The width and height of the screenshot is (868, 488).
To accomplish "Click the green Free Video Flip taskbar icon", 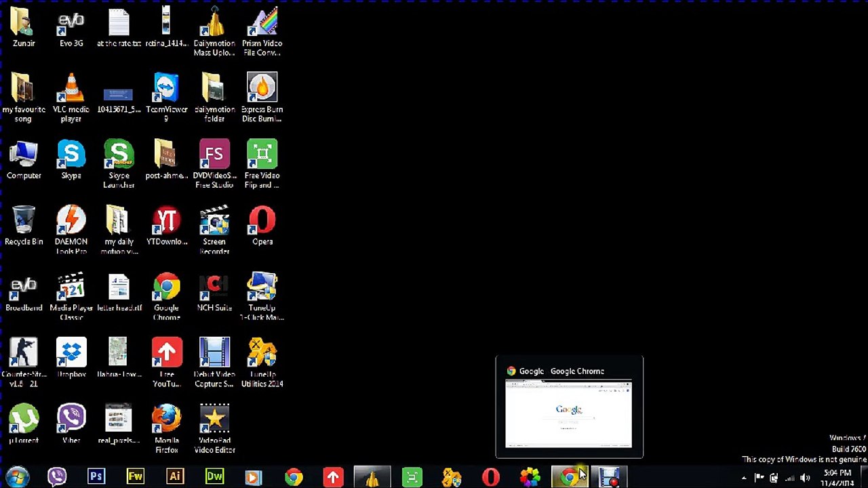I will [412, 477].
